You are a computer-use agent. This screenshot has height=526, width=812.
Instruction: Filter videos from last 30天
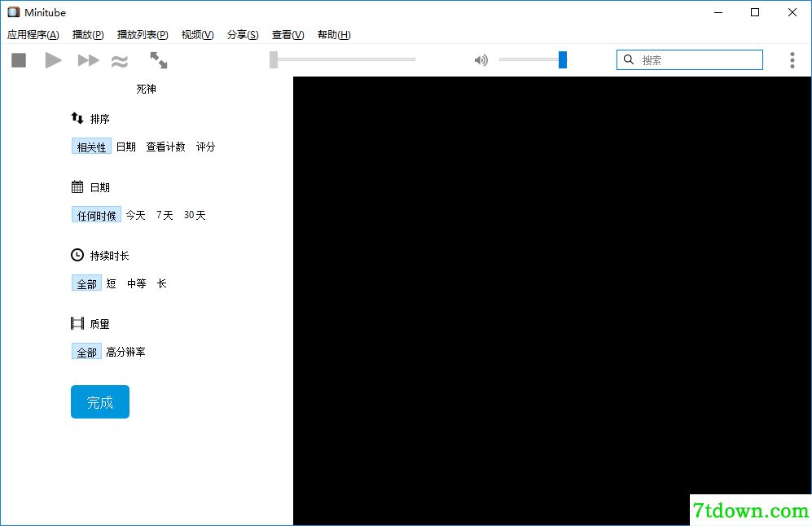coord(195,215)
